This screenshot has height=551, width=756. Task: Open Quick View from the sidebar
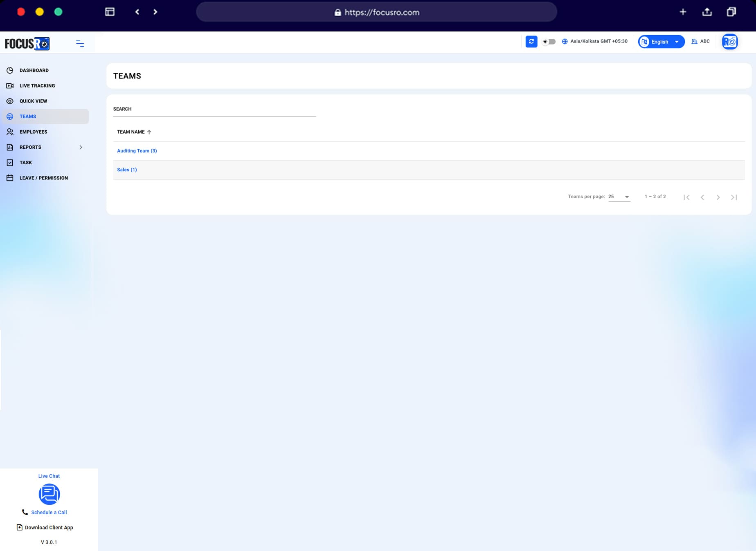pyautogui.click(x=10, y=101)
